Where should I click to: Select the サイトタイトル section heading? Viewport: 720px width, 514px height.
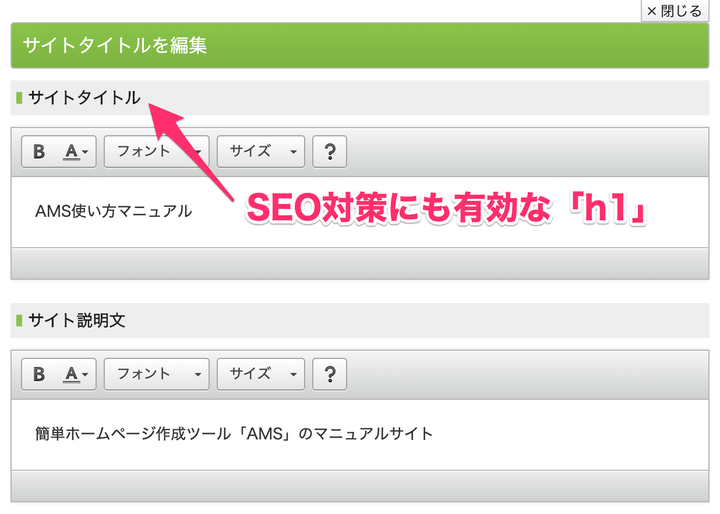84,98
